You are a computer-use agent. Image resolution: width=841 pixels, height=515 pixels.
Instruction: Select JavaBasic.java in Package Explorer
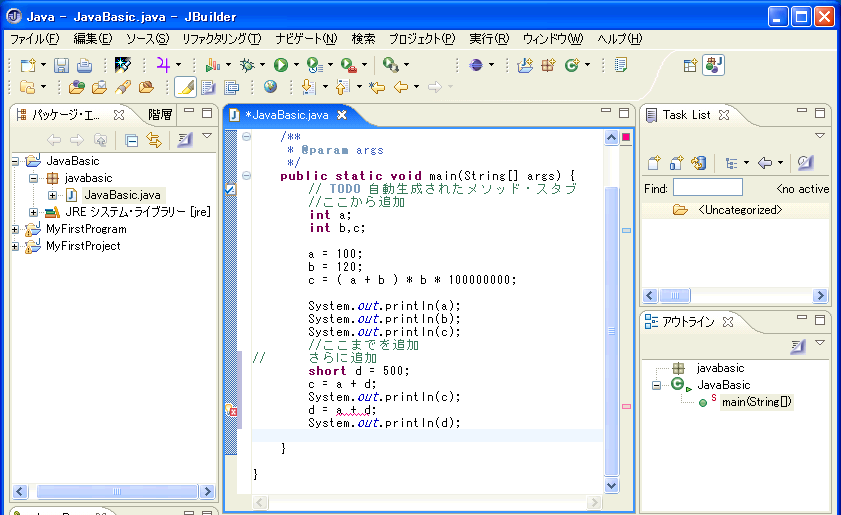(x=121, y=195)
